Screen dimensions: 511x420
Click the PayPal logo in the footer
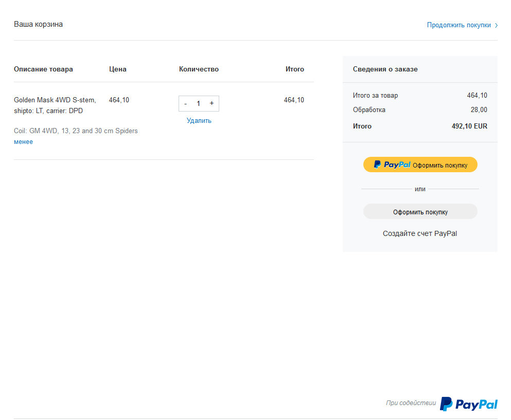pos(469,404)
